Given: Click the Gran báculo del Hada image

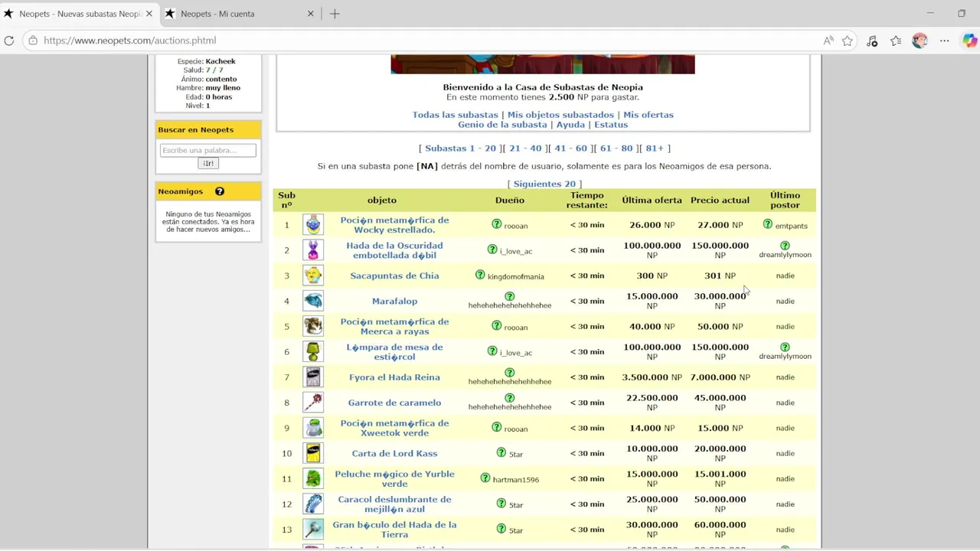Looking at the screenshot, I should [x=313, y=529].
